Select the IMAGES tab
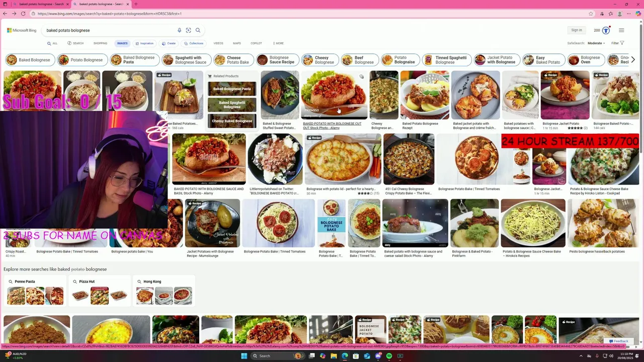 [x=122, y=43]
